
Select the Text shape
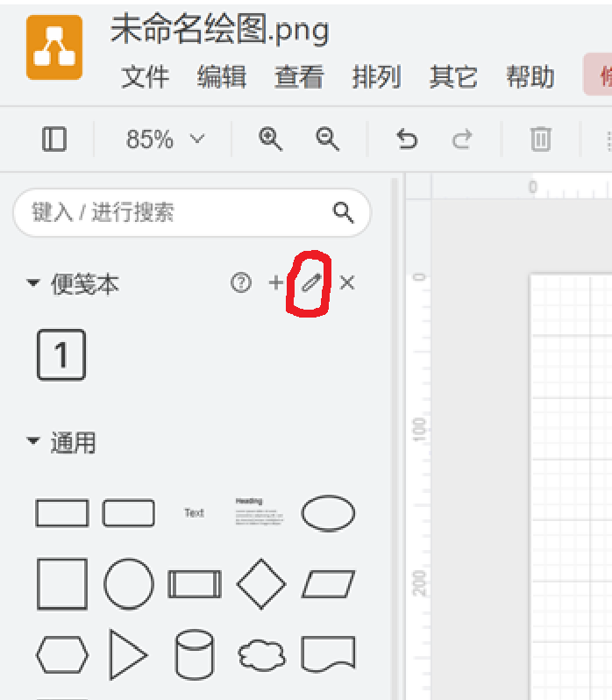(195, 513)
